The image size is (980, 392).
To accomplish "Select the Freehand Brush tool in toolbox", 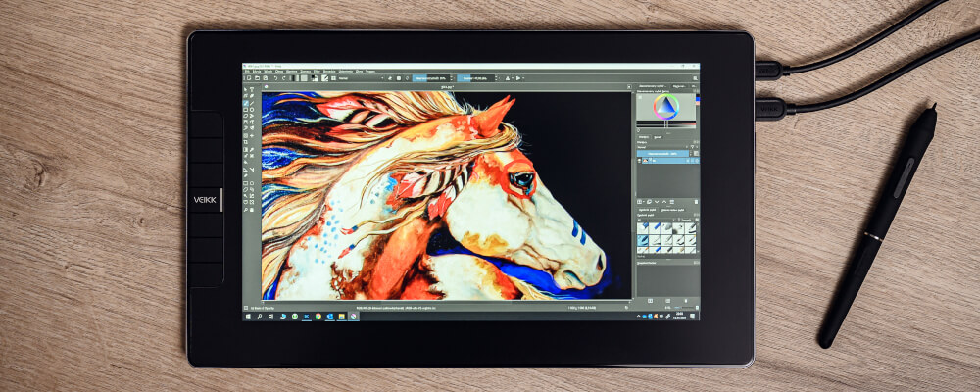I will 246,103.
